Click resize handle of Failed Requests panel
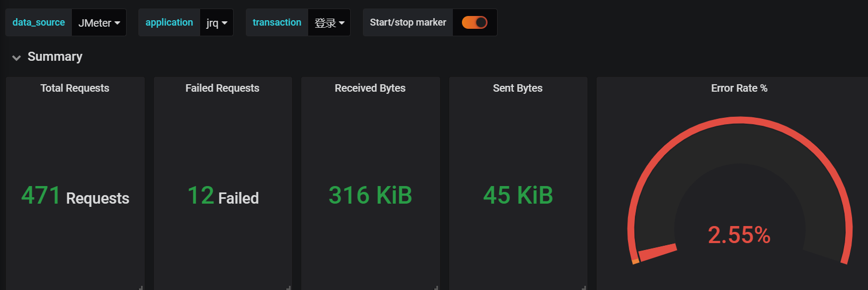Screen dimensions: 868x290 pos(288,288)
